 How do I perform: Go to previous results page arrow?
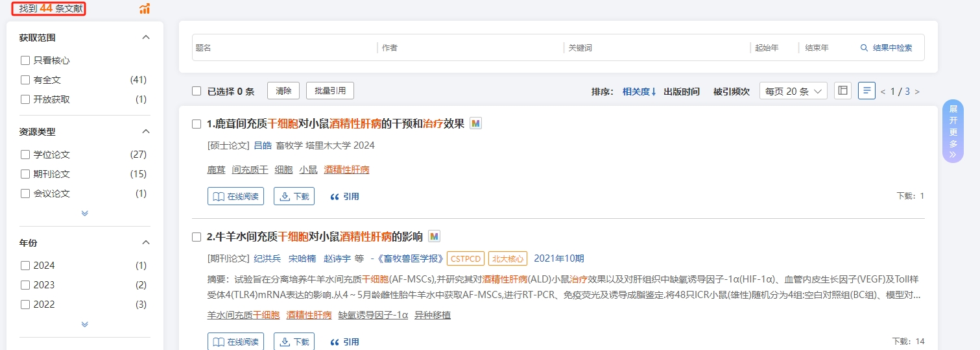point(883,92)
